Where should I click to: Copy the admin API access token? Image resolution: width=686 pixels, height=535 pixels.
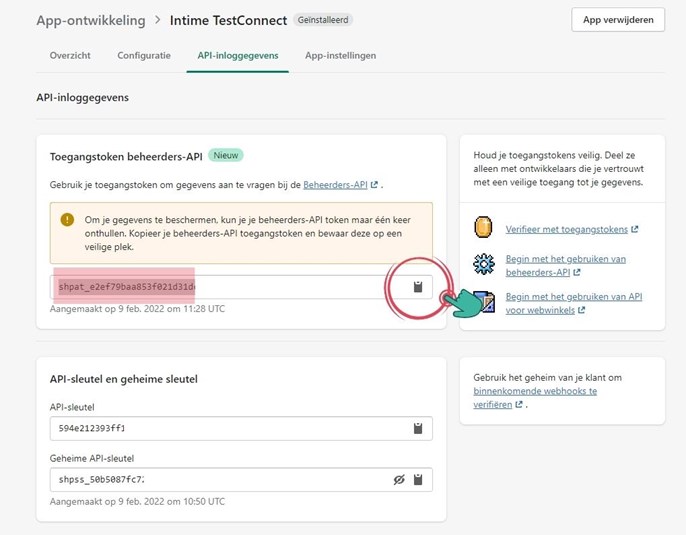click(418, 288)
